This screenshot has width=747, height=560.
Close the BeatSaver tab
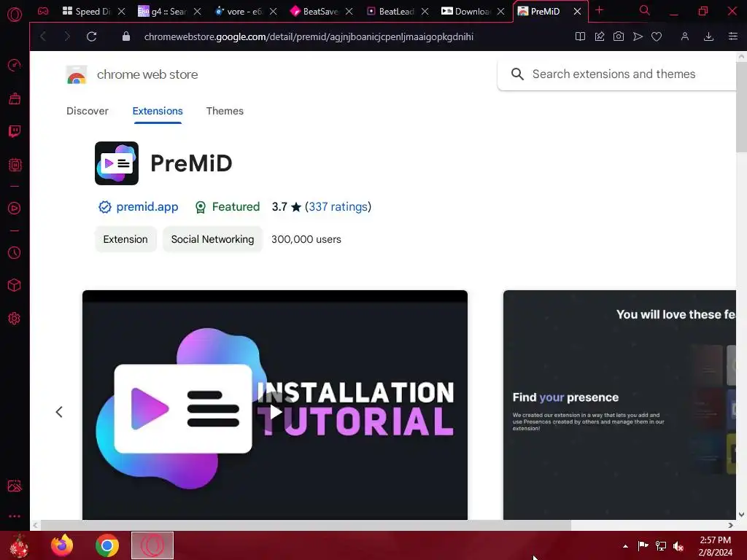349,12
